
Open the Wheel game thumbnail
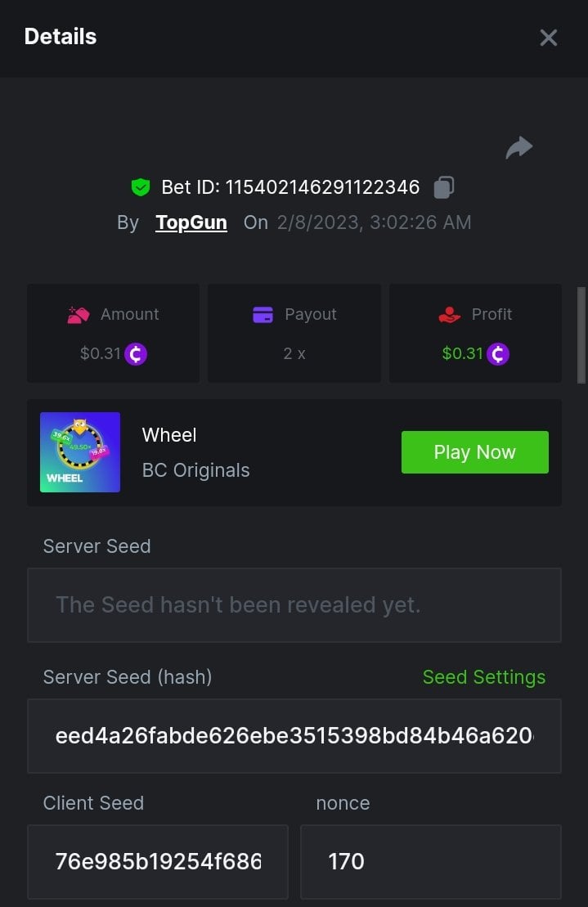[x=80, y=452]
